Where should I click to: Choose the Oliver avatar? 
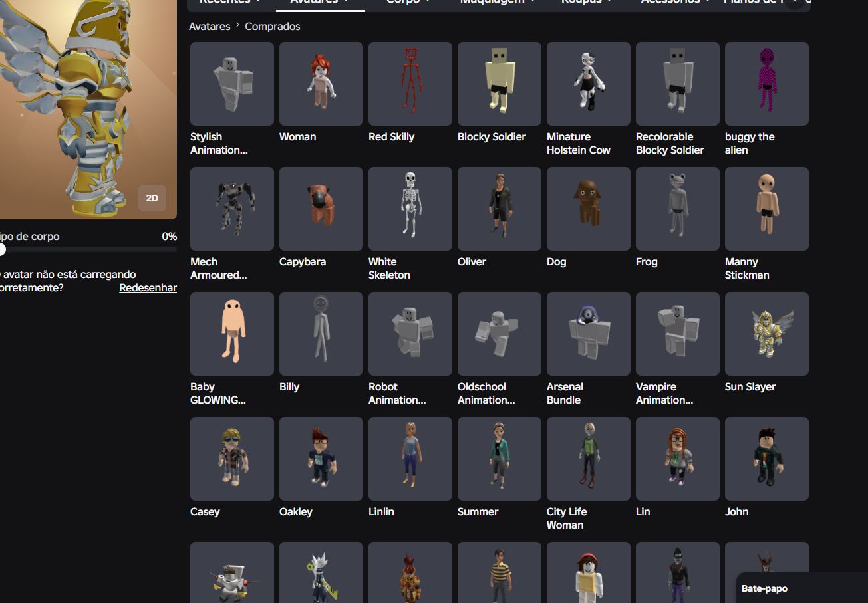[x=500, y=209]
